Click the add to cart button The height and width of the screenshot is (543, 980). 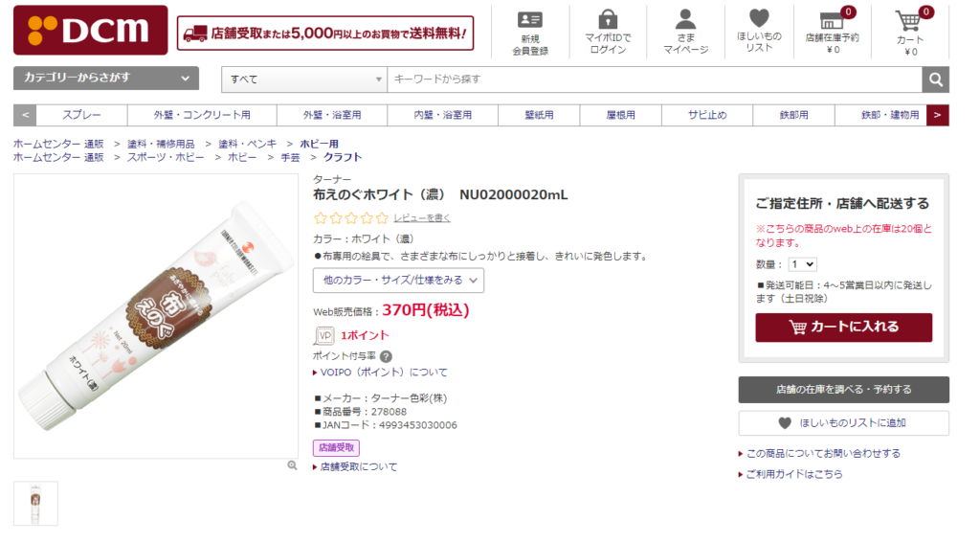tap(843, 328)
